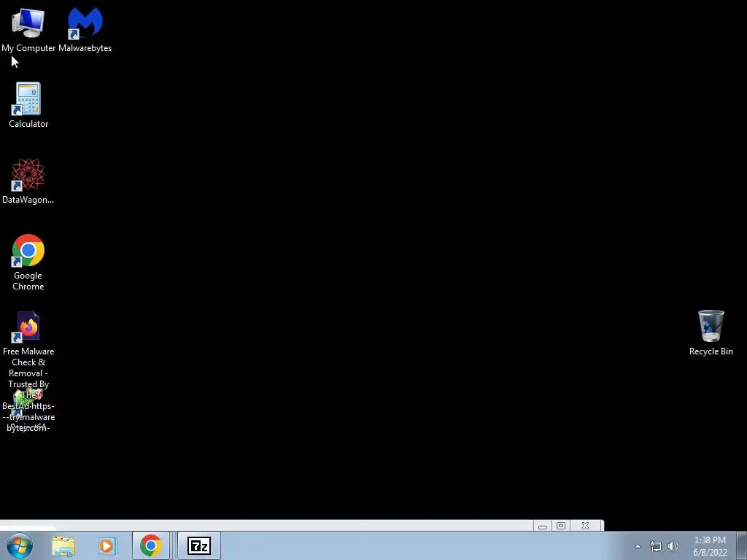Restore the window bar above the taskbar
The height and width of the screenshot is (560, 747).
[561, 526]
